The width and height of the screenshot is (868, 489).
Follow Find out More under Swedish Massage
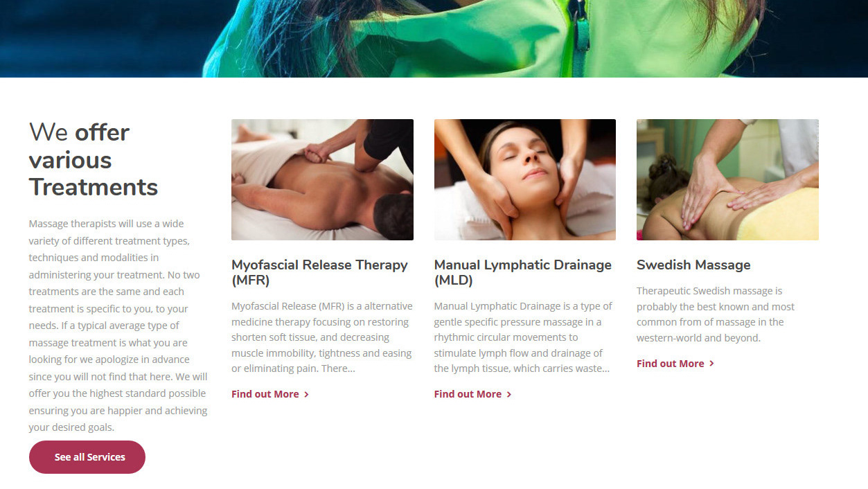pos(670,364)
